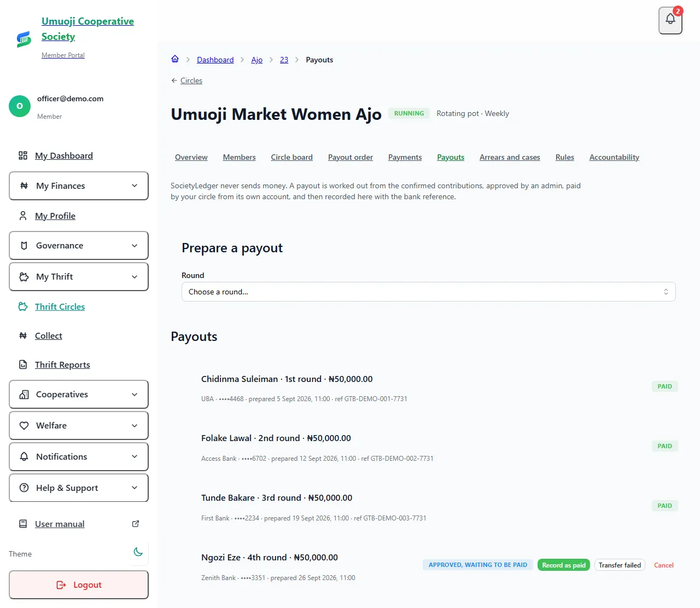Toggle dark theme moon icon
The image size is (700, 608).
[138, 552]
